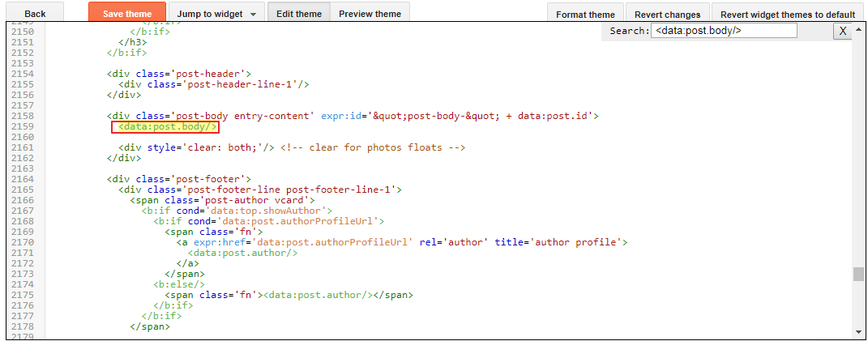Click the post-header-line-1 div line
The image size is (868, 341).
(x=213, y=85)
